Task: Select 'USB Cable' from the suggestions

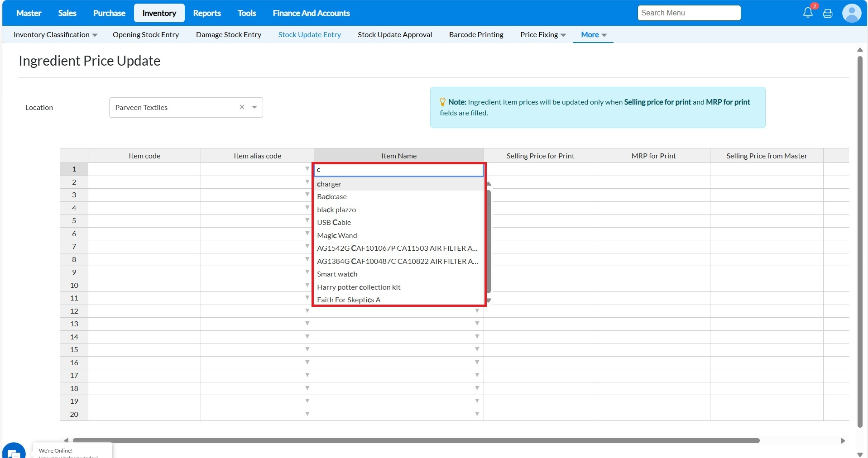Action: point(334,222)
